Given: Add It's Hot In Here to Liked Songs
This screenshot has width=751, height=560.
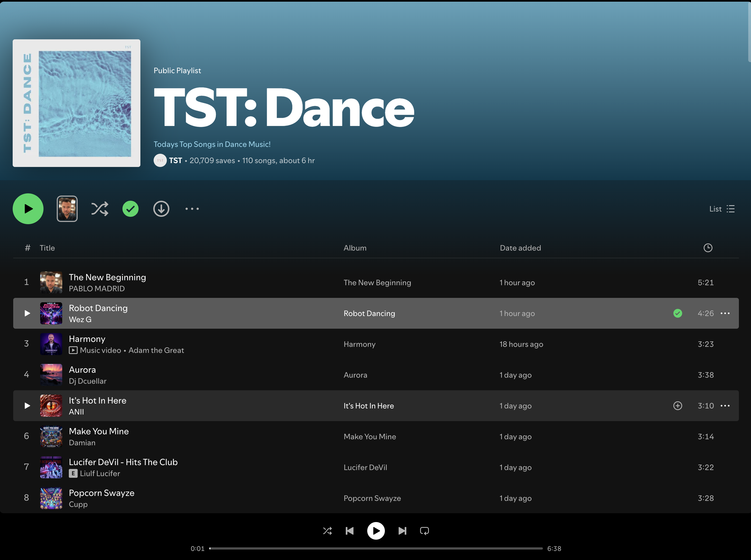Looking at the screenshot, I should point(678,406).
